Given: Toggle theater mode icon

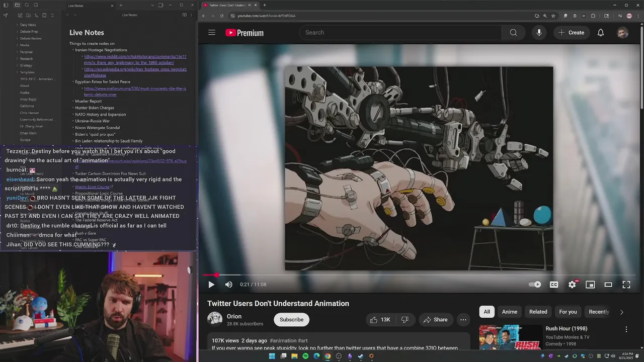Looking at the screenshot, I should click(x=608, y=285).
